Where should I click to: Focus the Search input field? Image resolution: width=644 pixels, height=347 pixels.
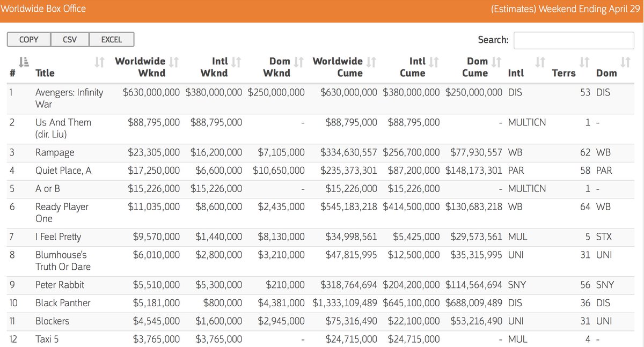574,40
